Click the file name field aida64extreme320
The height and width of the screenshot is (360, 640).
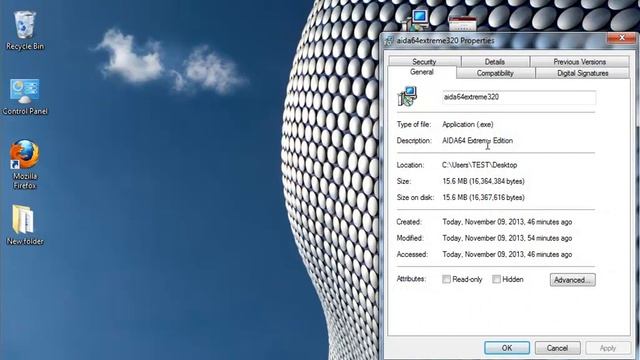519,97
